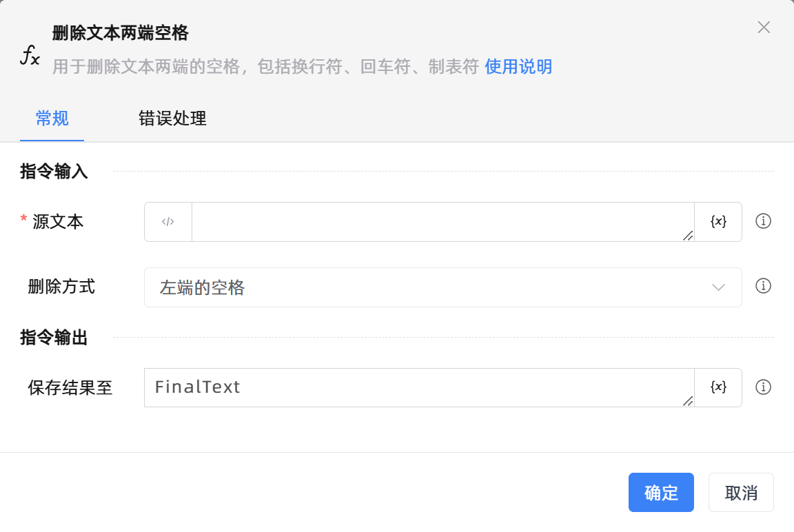Click the fx function icon in header
Image resolution: width=794 pixels, height=532 pixels.
coord(30,54)
